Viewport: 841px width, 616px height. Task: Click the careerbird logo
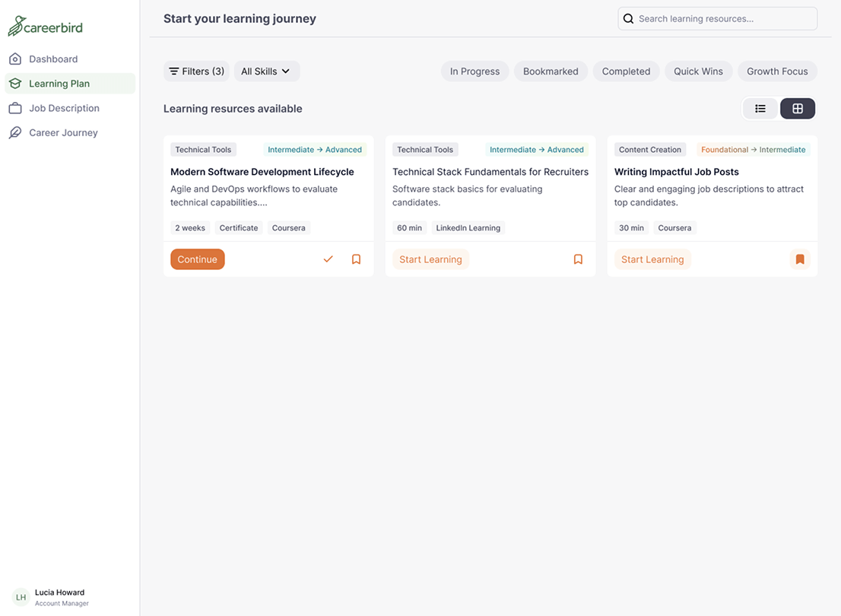(45, 25)
